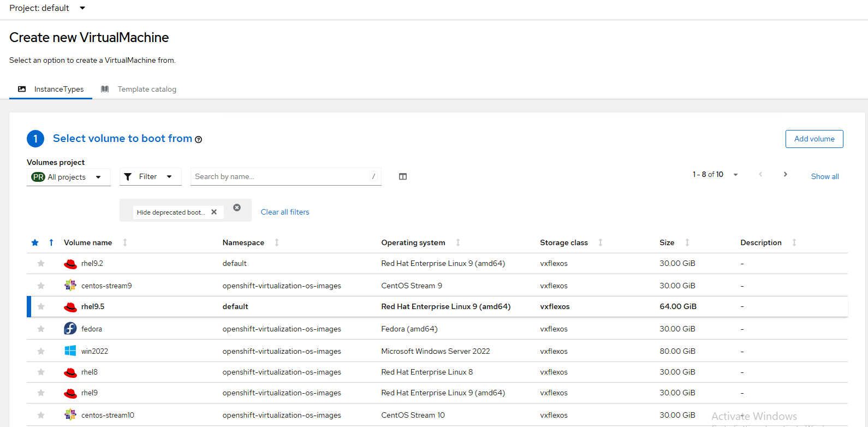Favorite the rhel9.2 volume star
The width and height of the screenshot is (868, 427).
(x=41, y=264)
